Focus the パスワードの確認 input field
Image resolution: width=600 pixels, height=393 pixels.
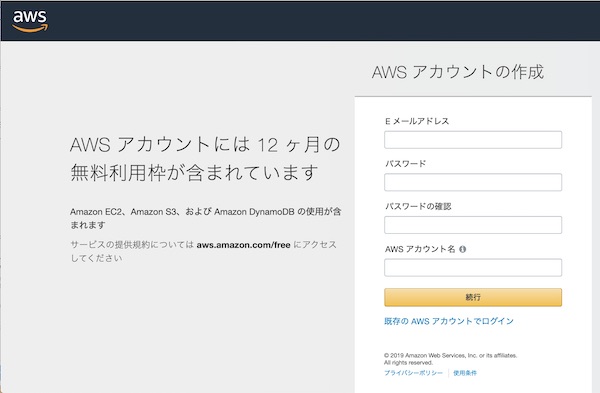(473, 225)
